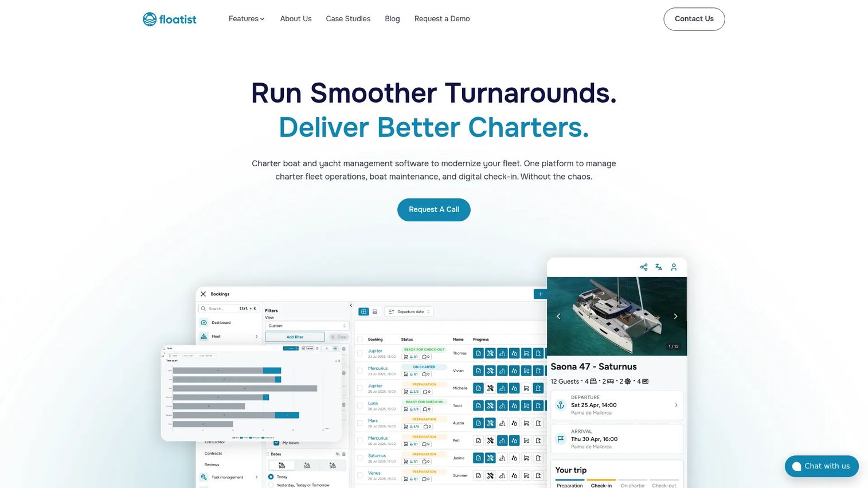Screen dimensions: 868x488
Task: Click the Search field in the Bookings sidebar
Action: click(x=229, y=309)
